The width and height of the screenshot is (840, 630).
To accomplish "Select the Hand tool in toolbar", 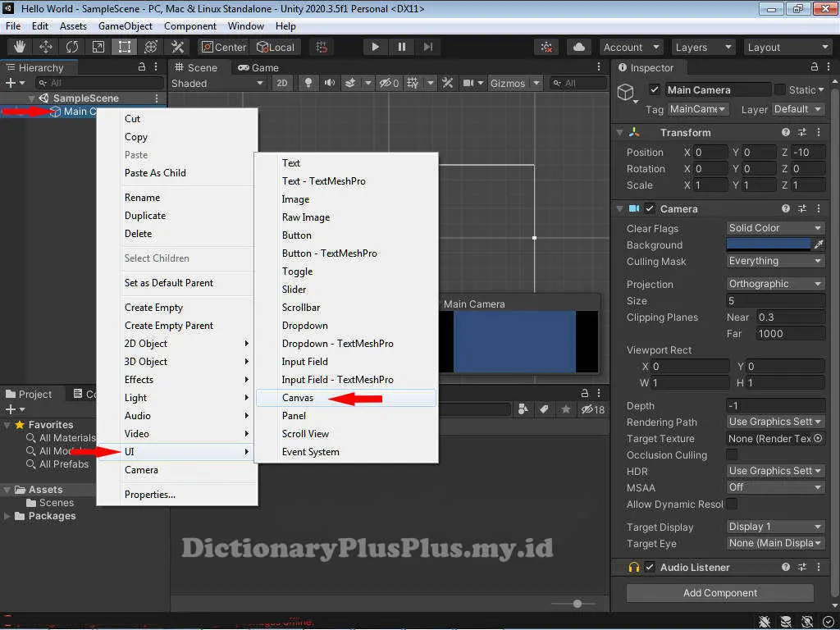I will pos(20,47).
